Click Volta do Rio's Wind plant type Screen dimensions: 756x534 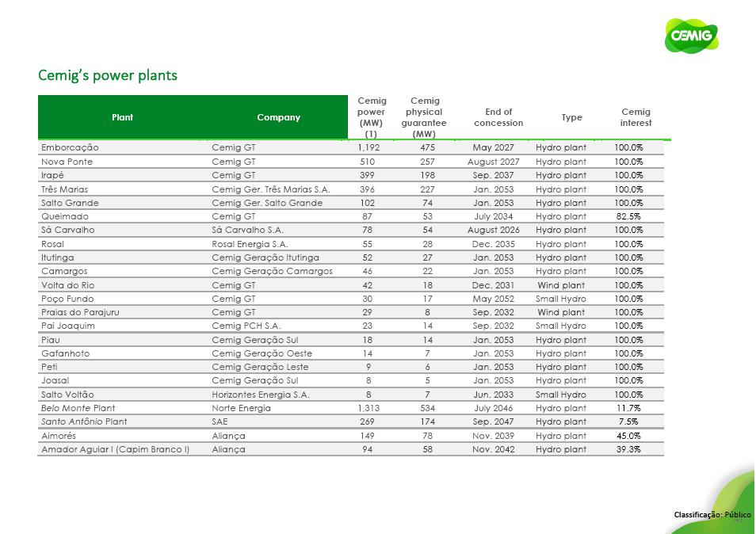pyautogui.click(x=561, y=285)
